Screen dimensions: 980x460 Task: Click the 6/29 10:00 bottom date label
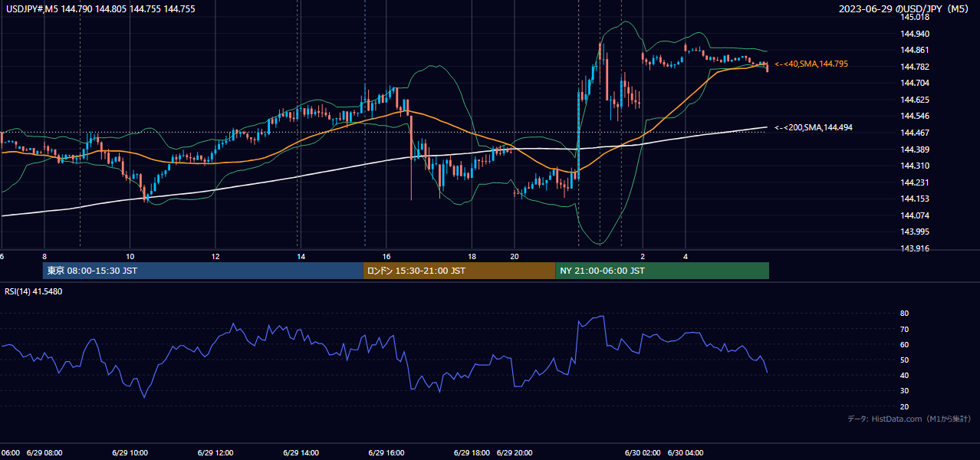click(x=129, y=452)
